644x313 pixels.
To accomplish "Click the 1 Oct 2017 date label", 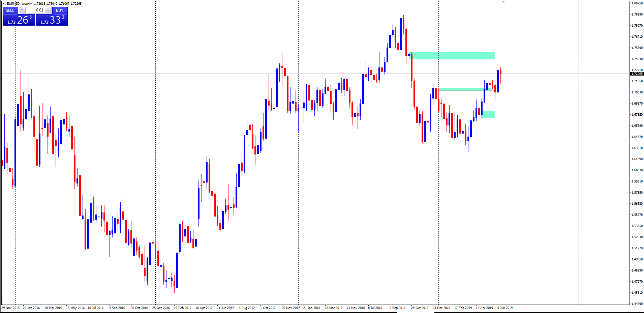I will point(268,308).
